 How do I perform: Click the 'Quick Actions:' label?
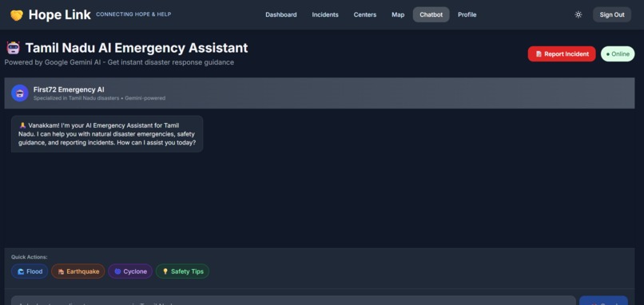29,257
